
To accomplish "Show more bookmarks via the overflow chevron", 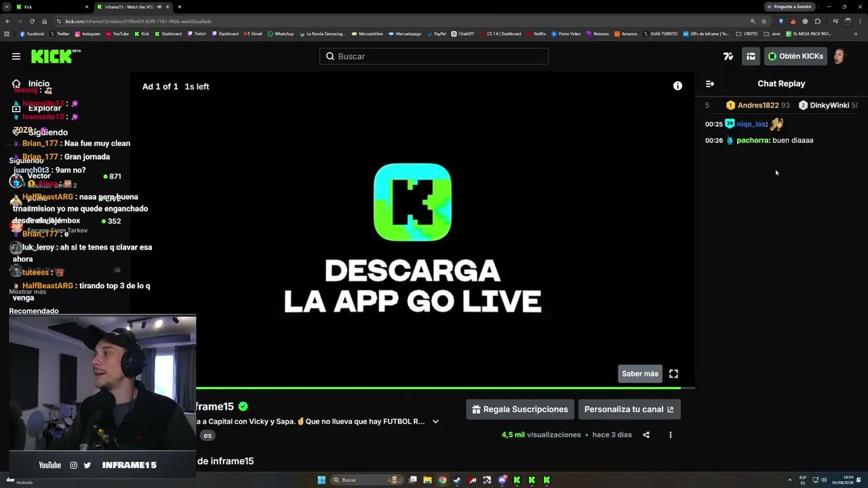I will [856, 34].
